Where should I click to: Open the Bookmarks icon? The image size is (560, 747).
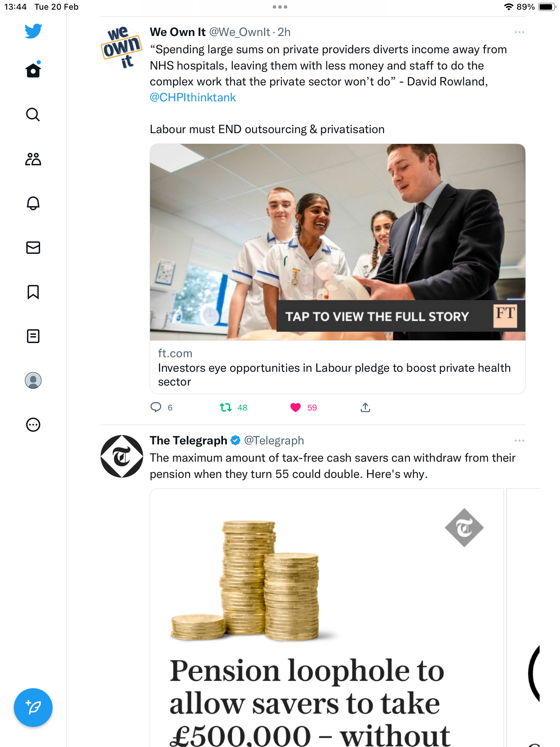[33, 292]
